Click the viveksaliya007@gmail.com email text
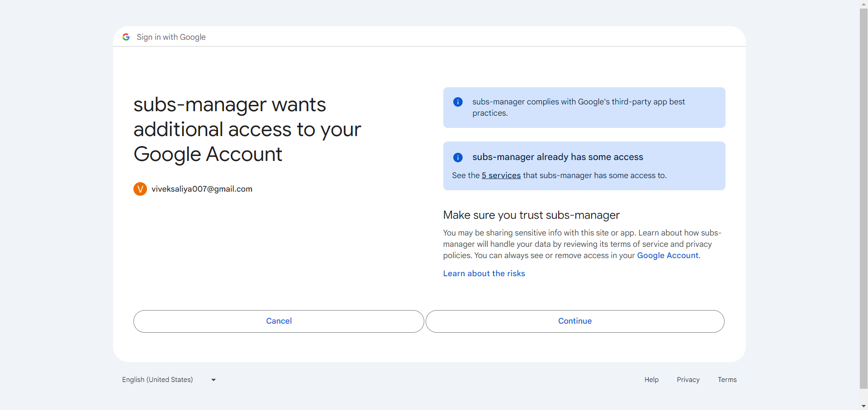 202,189
